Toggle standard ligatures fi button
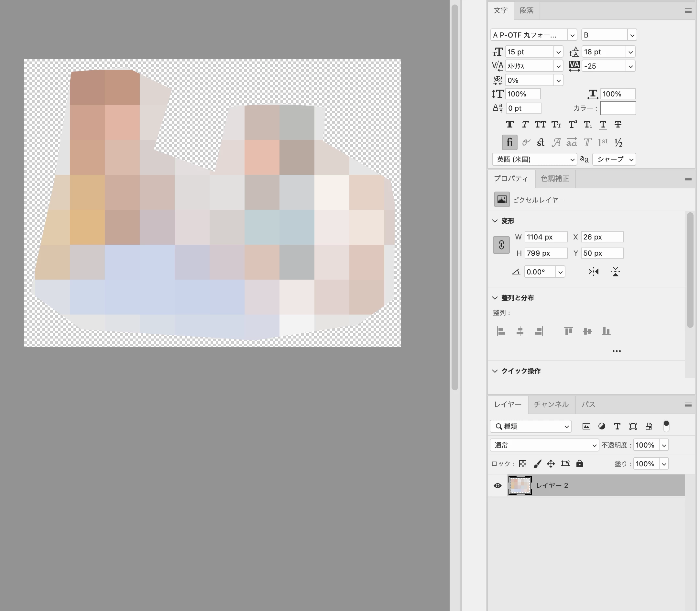The height and width of the screenshot is (611, 700). (509, 142)
